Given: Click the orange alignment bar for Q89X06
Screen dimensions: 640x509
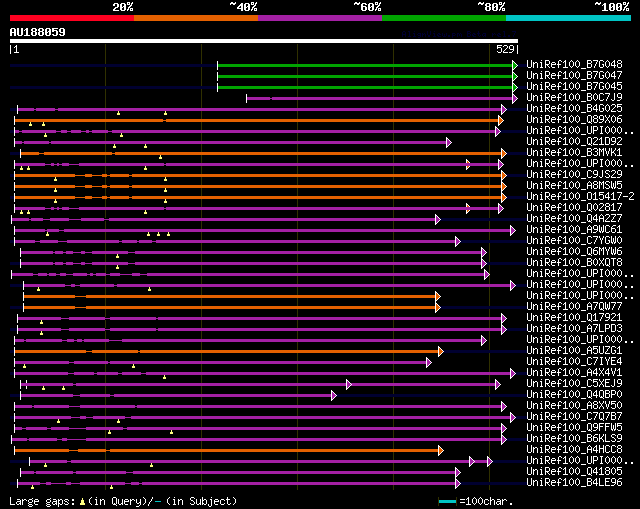Looking at the screenshot, I should click(x=257, y=120).
